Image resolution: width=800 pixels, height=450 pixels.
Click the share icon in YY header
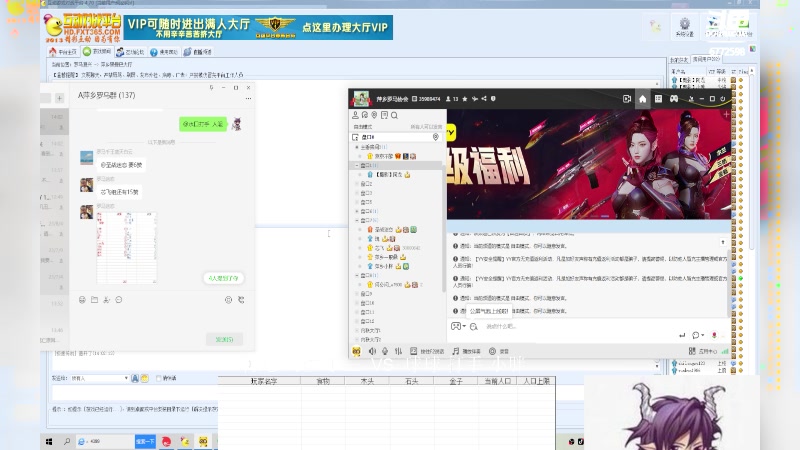(484, 99)
